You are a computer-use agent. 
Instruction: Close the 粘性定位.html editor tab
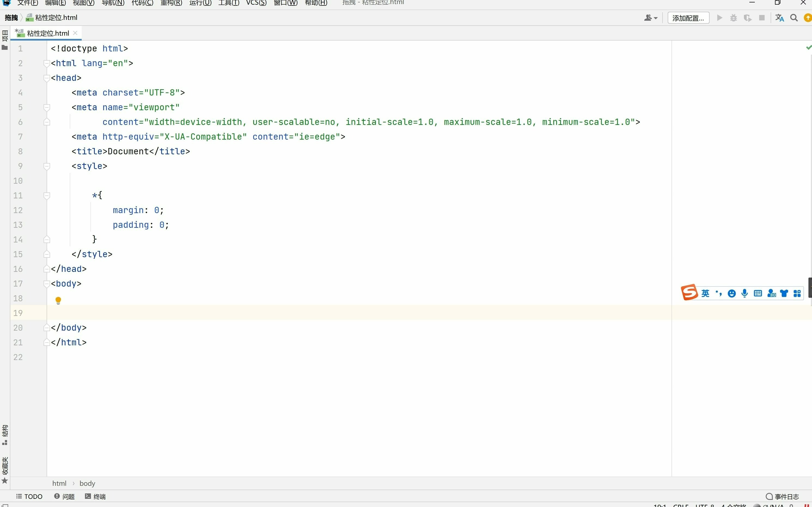[x=75, y=33]
